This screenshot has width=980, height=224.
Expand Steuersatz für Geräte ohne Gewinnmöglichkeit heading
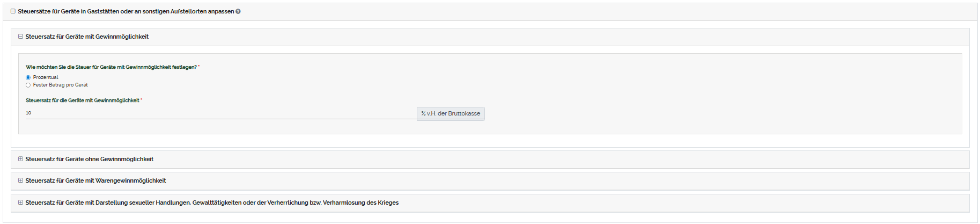[89, 159]
